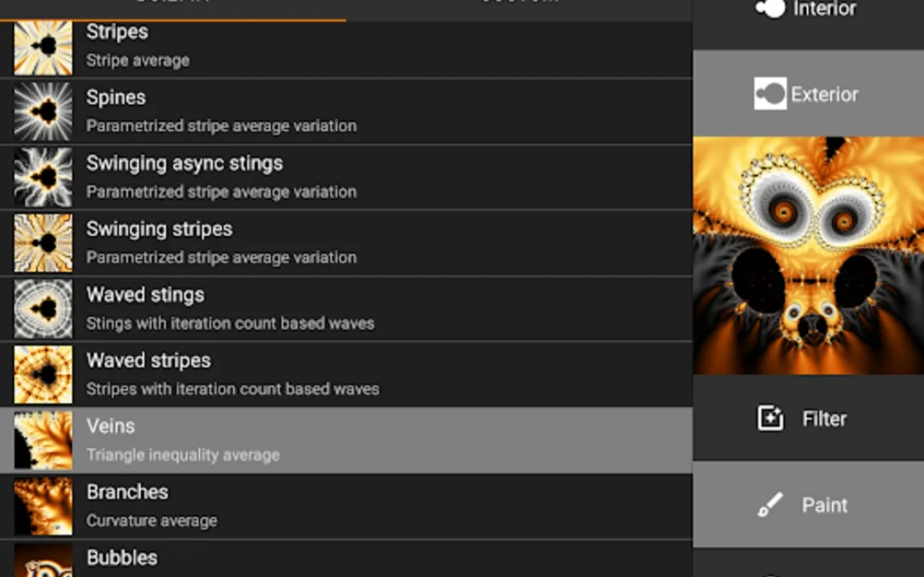
Task: Select the Bubbles thumbnail at list bottom
Action: click(x=43, y=561)
